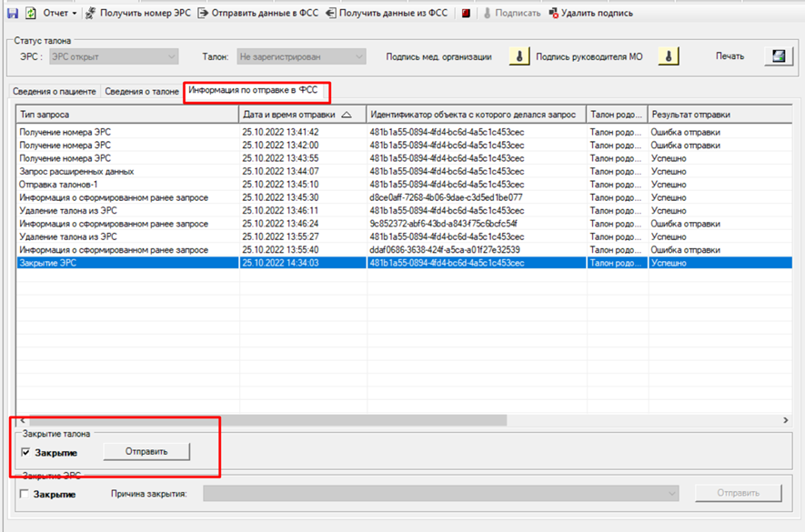Click the Подпись руководителя МО signature icon
805x532 pixels.
(x=669, y=56)
